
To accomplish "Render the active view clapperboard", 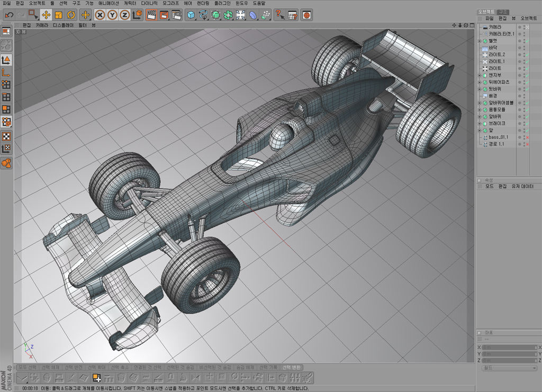I will 151,15.
